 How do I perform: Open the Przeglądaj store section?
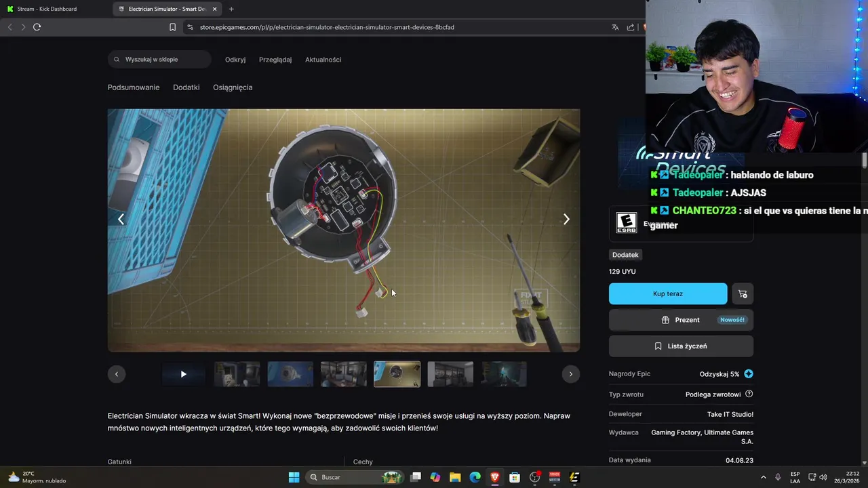click(275, 60)
